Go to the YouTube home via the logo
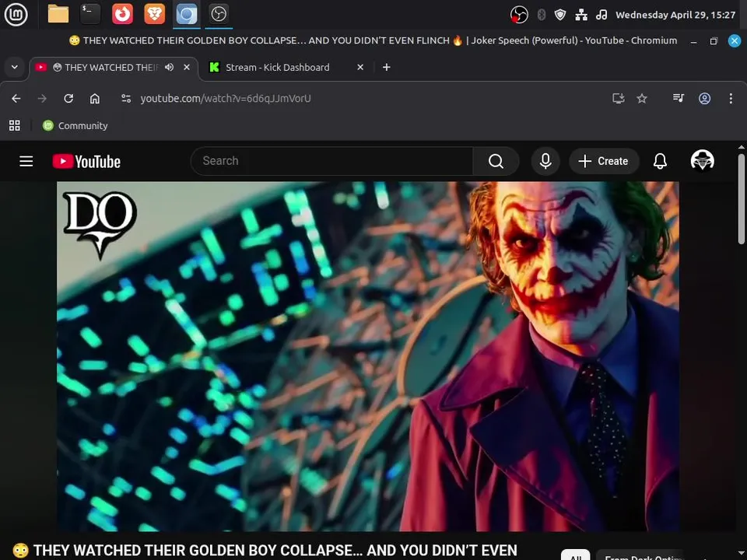Image resolution: width=747 pixels, height=560 pixels. pos(86,162)
